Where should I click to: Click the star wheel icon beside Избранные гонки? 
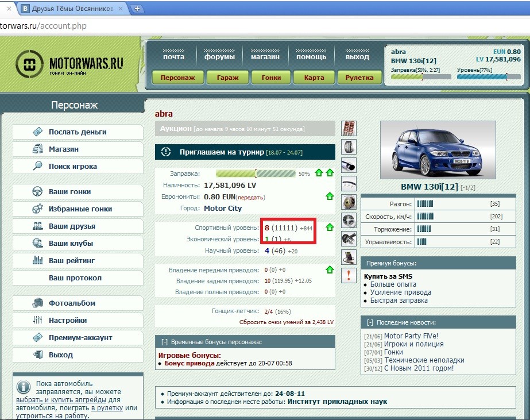tap(37, 209)
